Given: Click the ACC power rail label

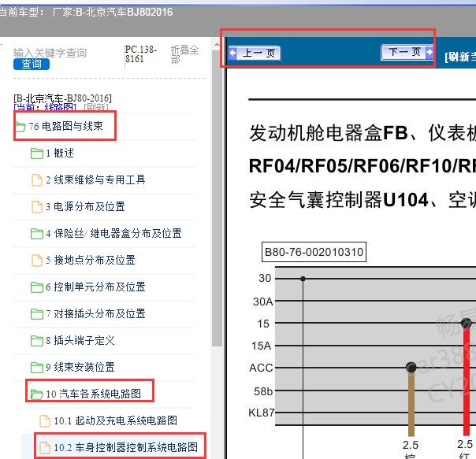Looking at the screenshot, I should [x=261, y=368].
